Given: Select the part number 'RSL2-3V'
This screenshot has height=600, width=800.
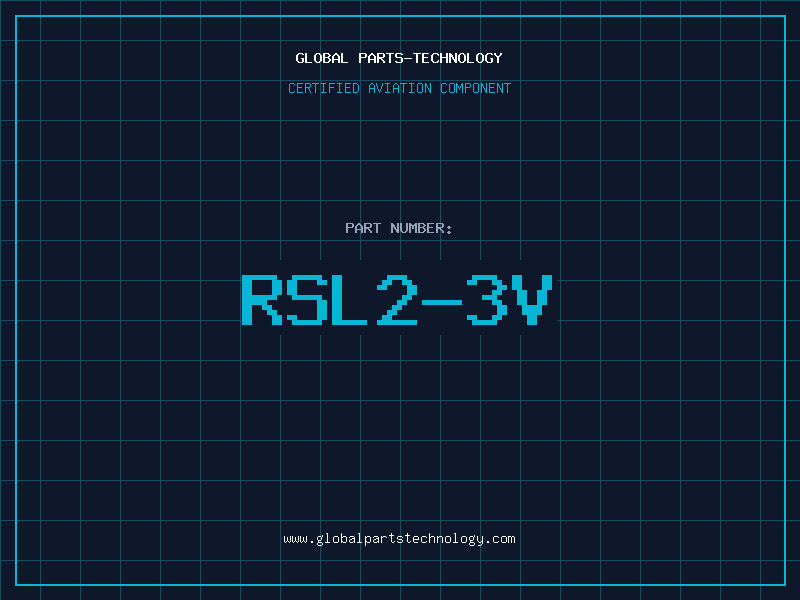Looking at the screenshot, I should (x=397, y=299).
